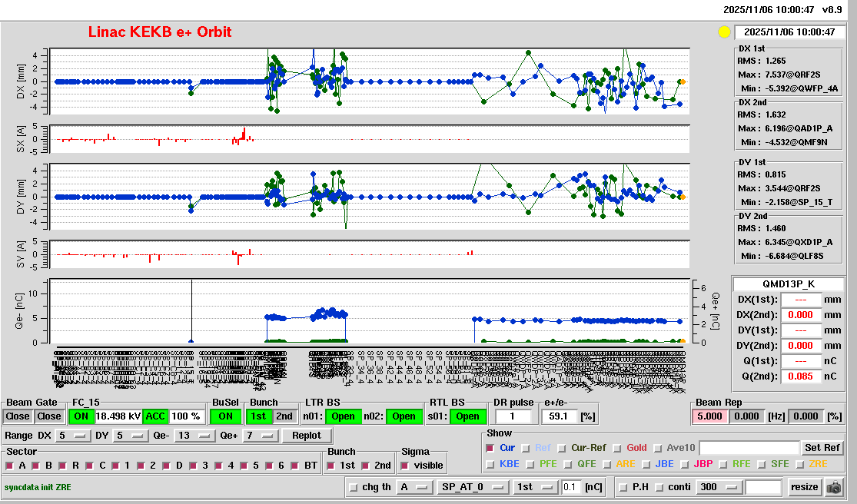Screen dimensions: 857x504
Task: Open the 300 interval dropdown
Action: (719, 487)
